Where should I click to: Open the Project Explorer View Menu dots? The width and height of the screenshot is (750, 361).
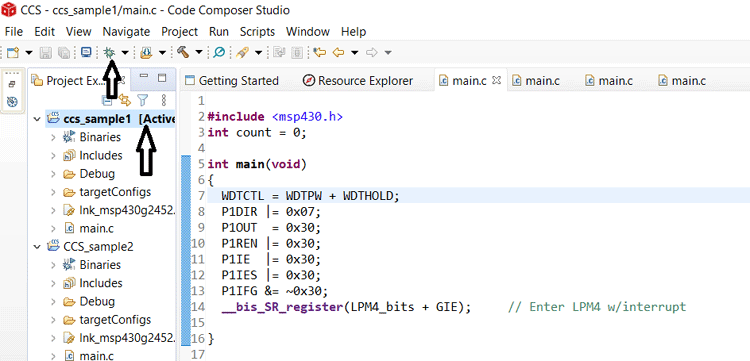coord(164,100)
